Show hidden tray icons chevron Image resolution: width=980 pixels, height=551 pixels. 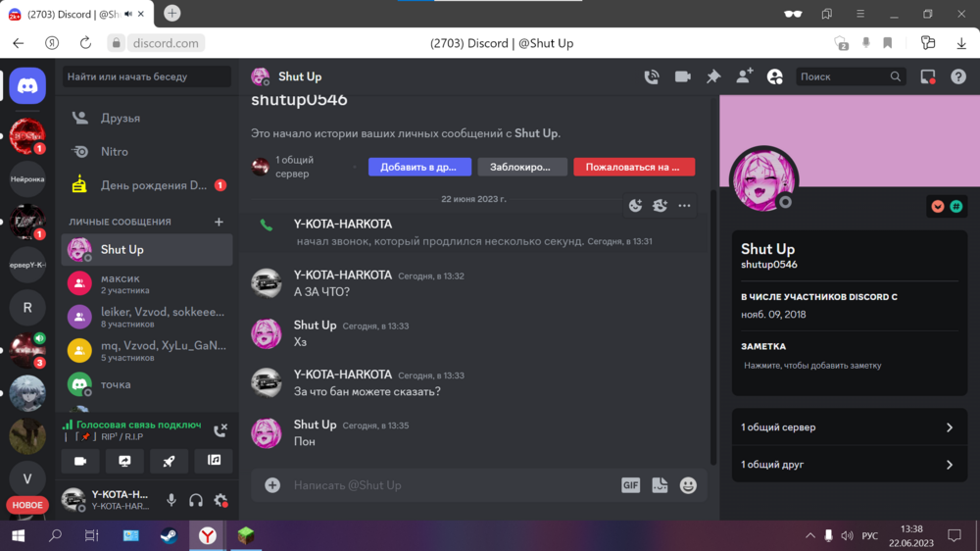click(x=810, y=536)
